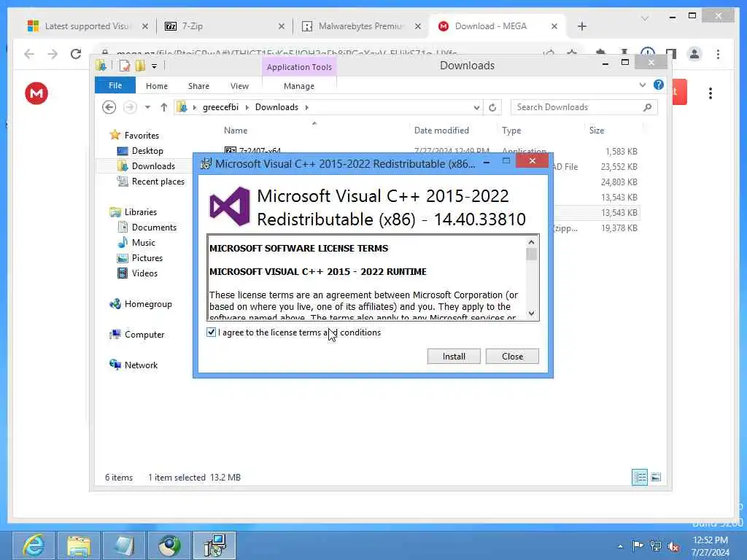Switch to the Malwarebytes Premium browser tab
This screenshot has height=560, width=747.
pyautogui.click(x=360, y=26)
